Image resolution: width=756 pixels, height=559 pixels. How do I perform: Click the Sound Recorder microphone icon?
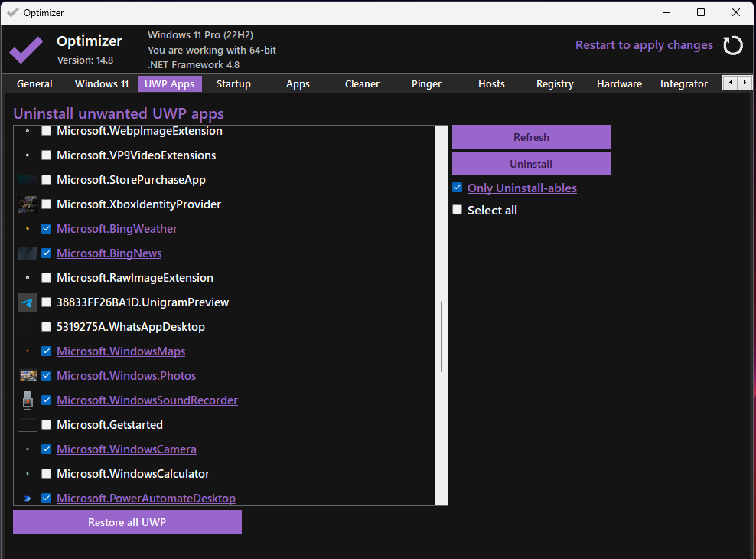coord(28,400)
